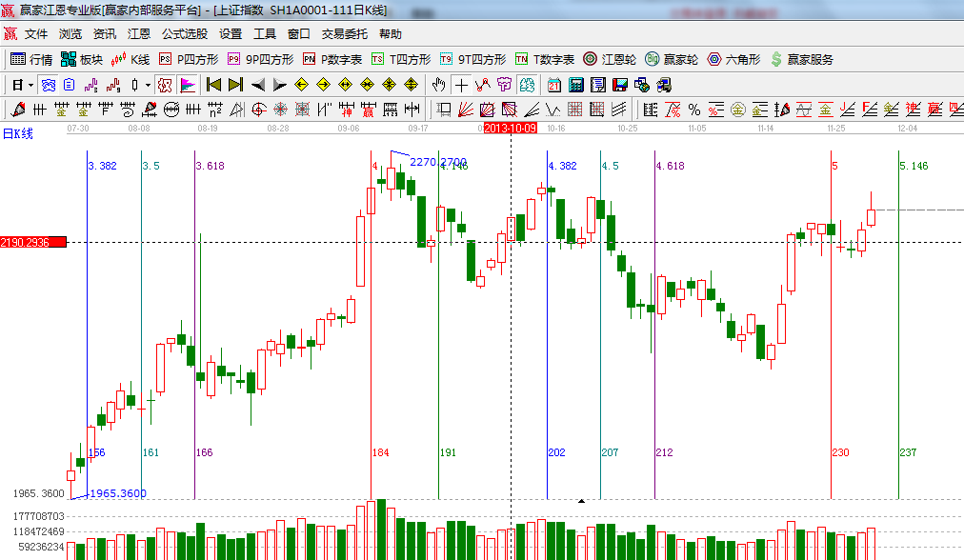Click the red 2013-10-09 date marker

tap(511, 128)
